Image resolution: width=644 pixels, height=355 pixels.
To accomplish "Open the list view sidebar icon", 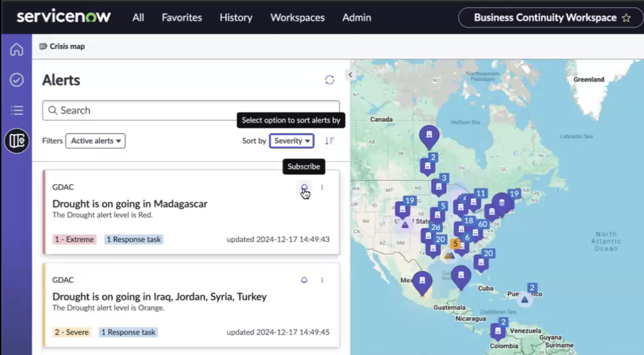I will [17, 110].
